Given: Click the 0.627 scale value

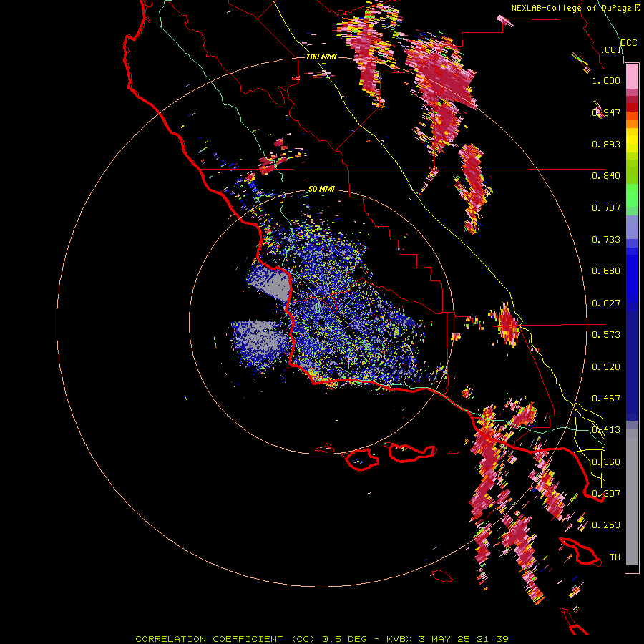Looking at the screenshot, I should [x=606, y=303].
